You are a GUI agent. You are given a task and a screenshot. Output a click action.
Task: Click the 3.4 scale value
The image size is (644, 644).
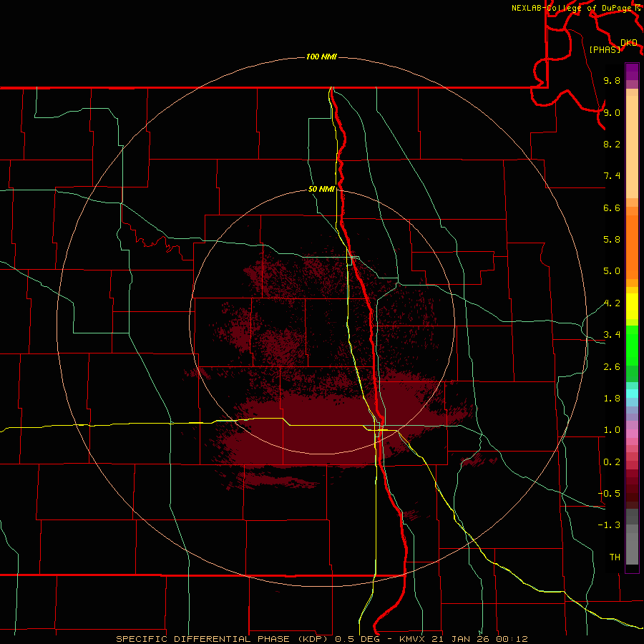(612, 335)
